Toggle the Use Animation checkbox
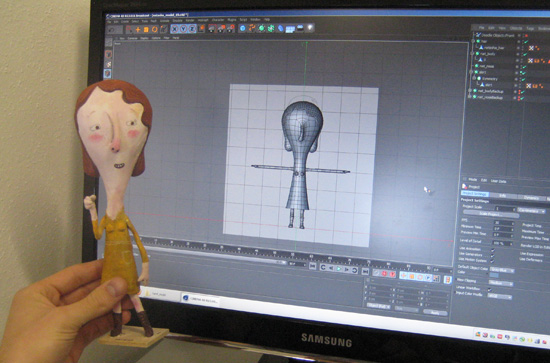Screen dimensions: 550x363 point(492,250)
